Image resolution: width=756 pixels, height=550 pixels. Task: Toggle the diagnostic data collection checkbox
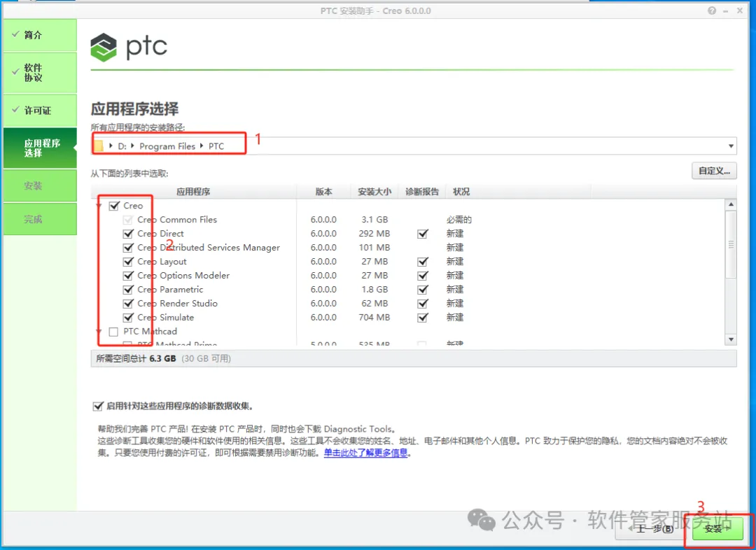[98, 407]
